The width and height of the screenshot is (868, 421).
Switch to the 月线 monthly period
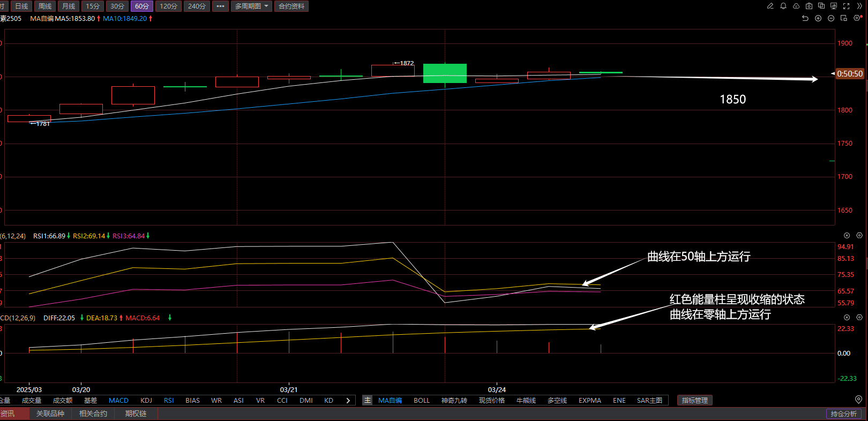click(x=69, y=6)
